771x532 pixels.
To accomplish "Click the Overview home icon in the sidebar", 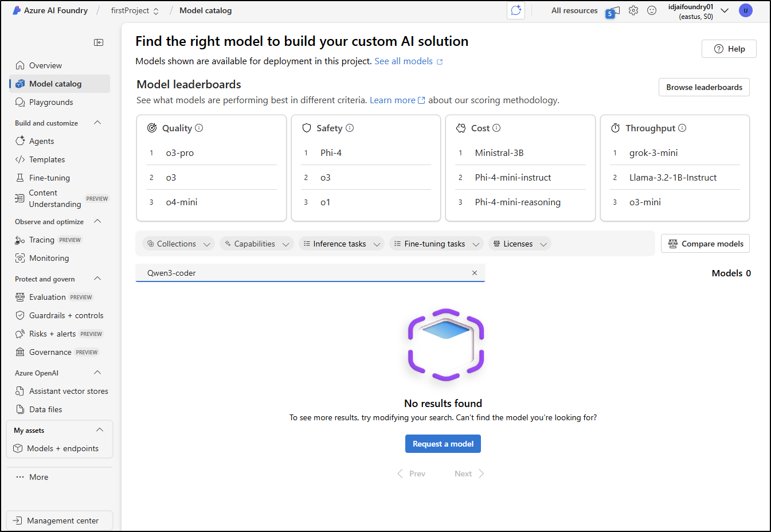I will (x=20, y=65).
